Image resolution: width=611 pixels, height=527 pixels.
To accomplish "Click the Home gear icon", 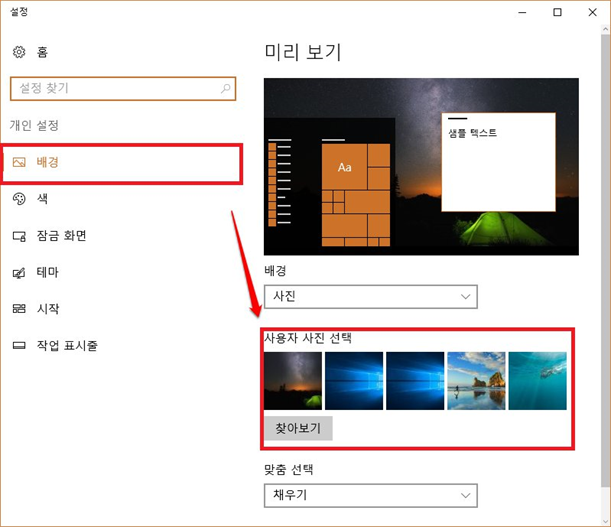I will (19, 51).
